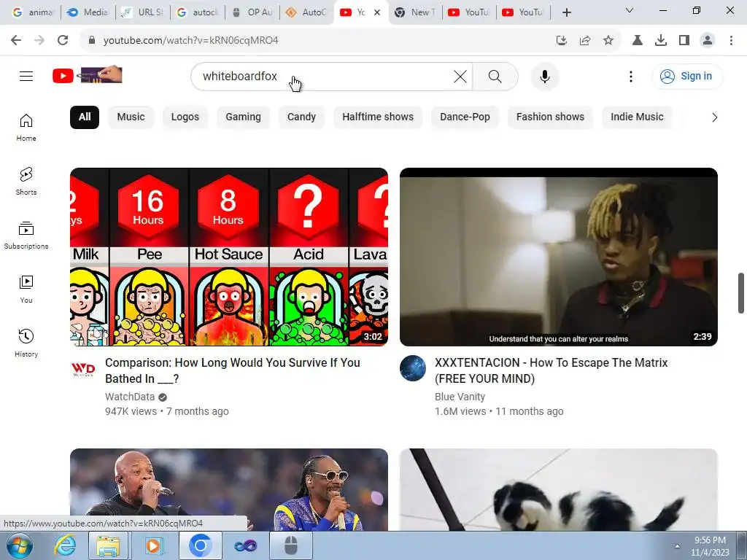Open the Dr. Dre and Snoop Dogg thumbnail
Screen dimensions: 747x560
tap(228, 489)
